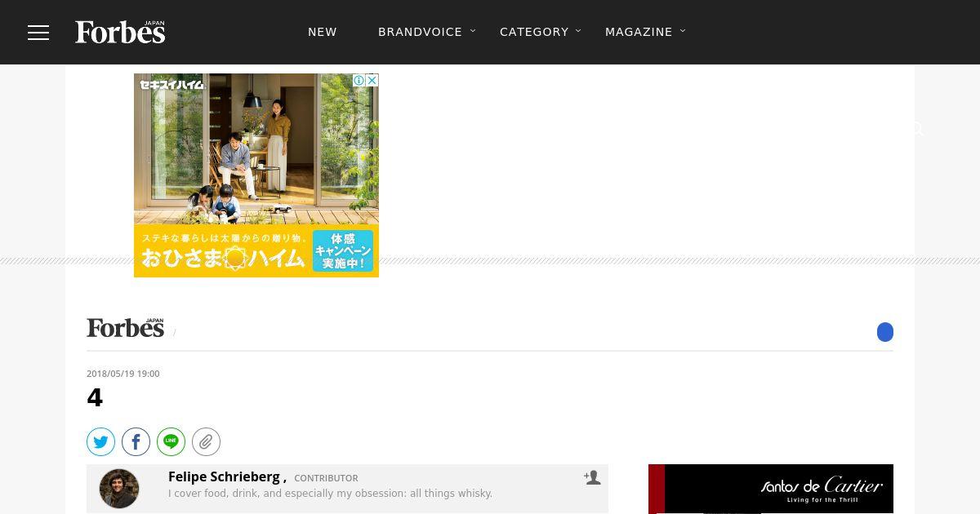This screenshot has width=980, height=514.
Task: Open the BRANDVOICE menu
Action: coord(420,32)
